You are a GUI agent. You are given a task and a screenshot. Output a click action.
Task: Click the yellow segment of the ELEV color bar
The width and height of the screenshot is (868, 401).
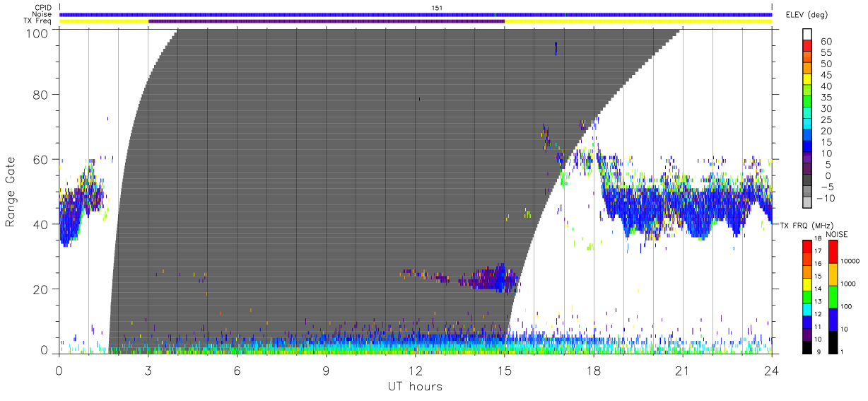[x=807, y=81]
